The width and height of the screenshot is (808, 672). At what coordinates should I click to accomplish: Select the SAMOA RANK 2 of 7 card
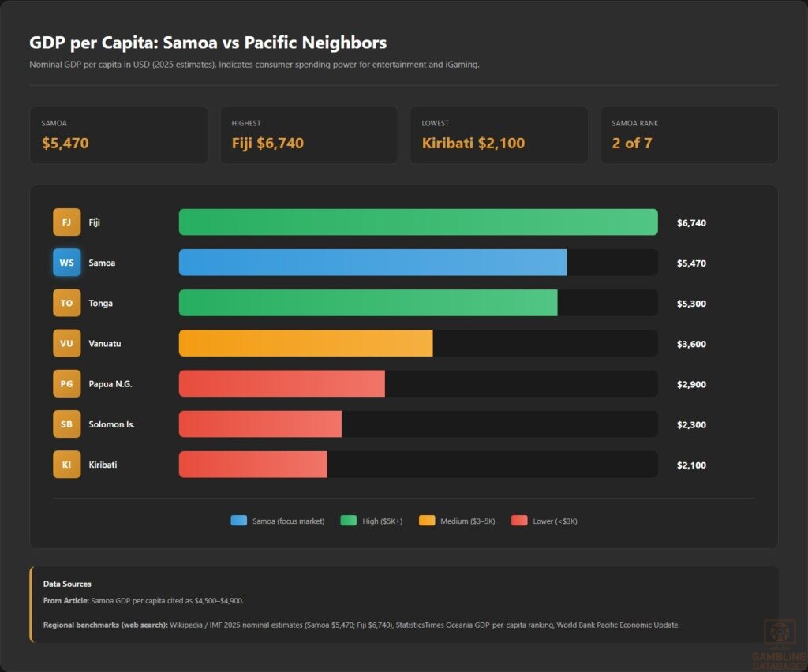click(689, 136)
